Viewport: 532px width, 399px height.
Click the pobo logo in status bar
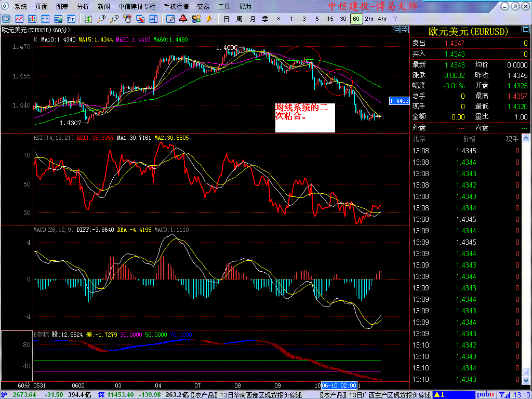point(486,395)
